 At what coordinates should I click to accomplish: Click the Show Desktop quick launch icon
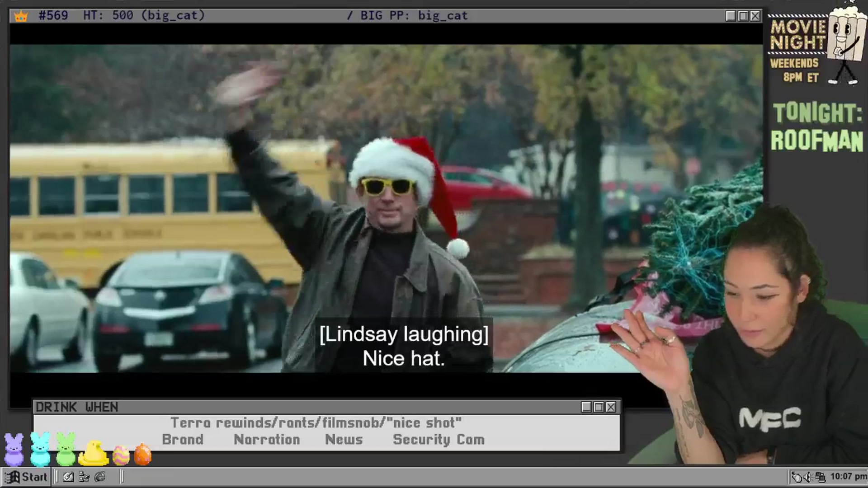point(68,477)
